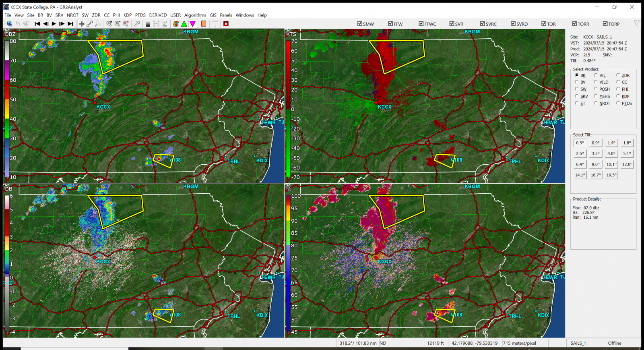This screenshot has height=350, width=644.
Task: Step forward one frame
Action: click(62, 24)
